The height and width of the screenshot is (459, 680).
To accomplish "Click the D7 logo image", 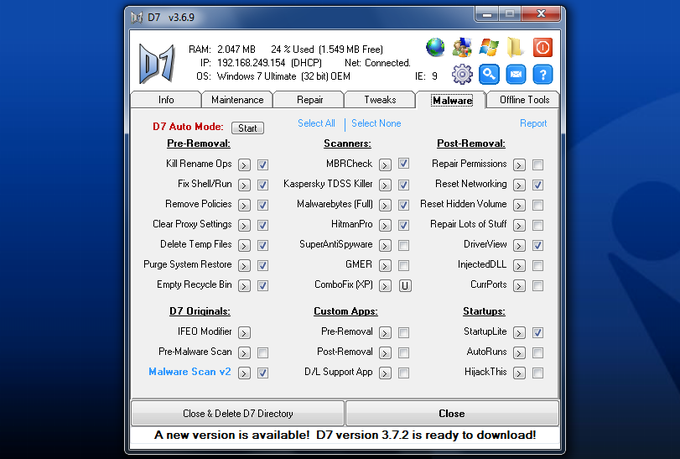I will click(x=157, y=63).
